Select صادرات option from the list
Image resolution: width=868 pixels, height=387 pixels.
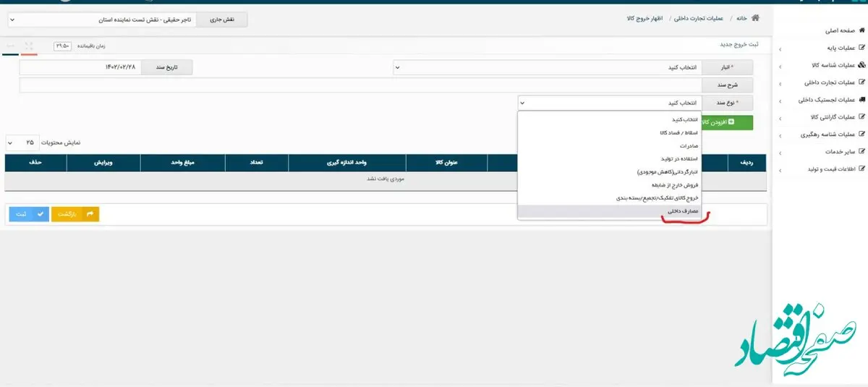pos(610,145)
